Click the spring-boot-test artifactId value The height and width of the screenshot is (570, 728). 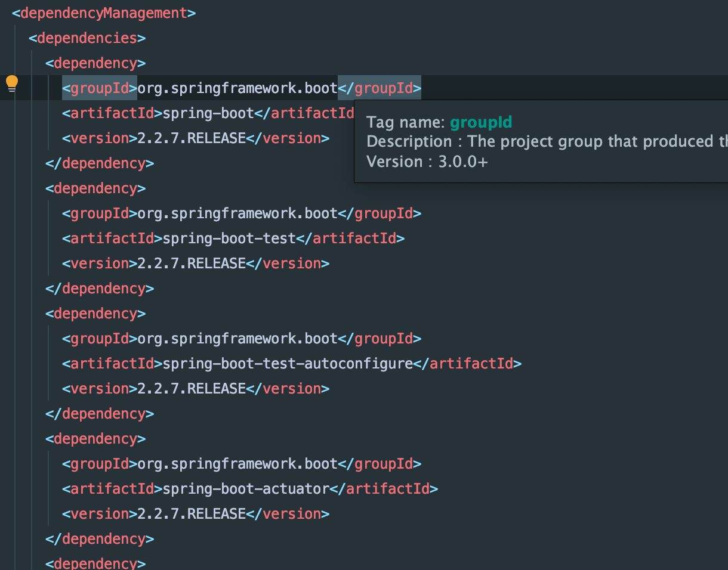tap(230, 238)
